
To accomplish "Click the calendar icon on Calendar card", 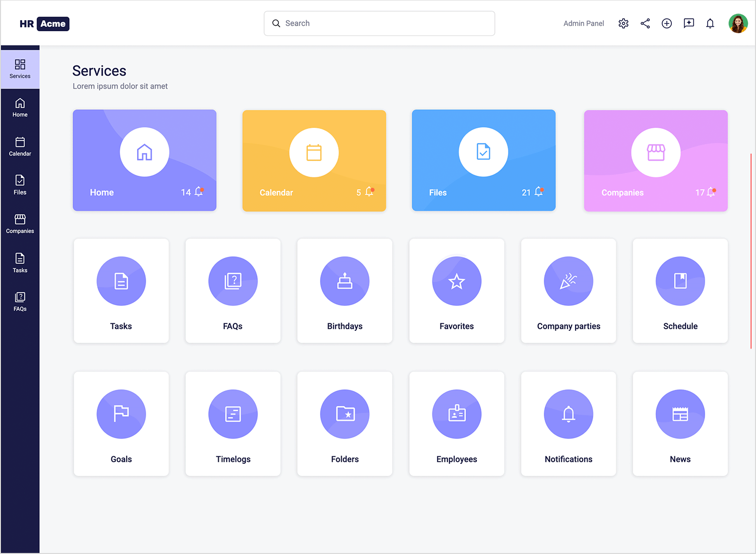I will click(314, 152).
